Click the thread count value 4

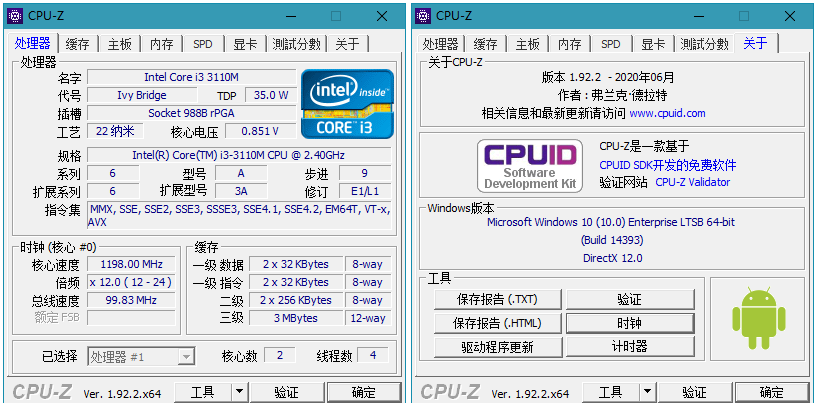(373, 355)
